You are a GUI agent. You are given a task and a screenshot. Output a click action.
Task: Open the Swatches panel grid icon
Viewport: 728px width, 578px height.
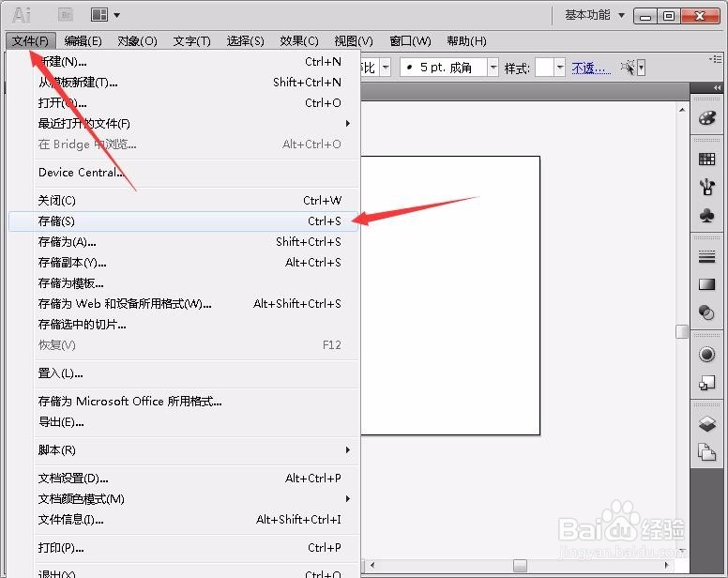pyautogui.click(x=706, y=160)
